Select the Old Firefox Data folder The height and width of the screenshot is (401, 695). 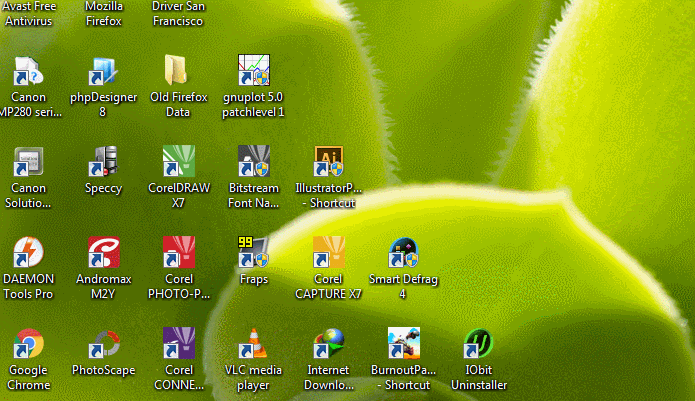coord(177,70)
